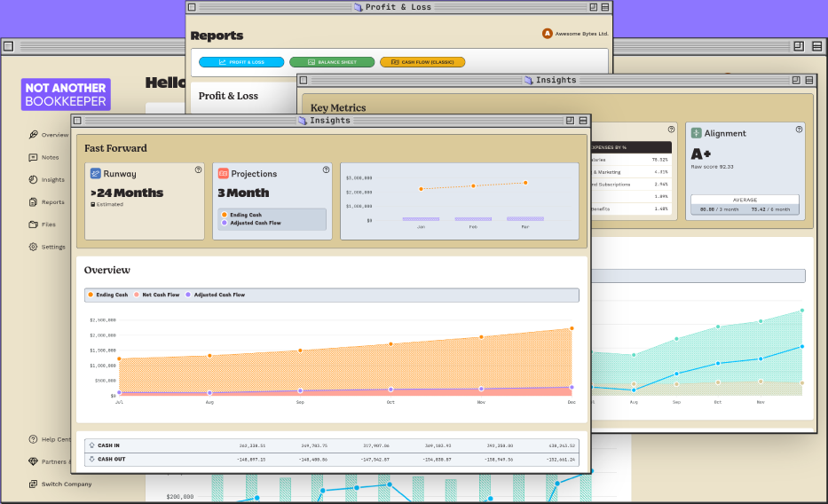Select the Cash Flow (Classic) tab

[x=422, y=62]
